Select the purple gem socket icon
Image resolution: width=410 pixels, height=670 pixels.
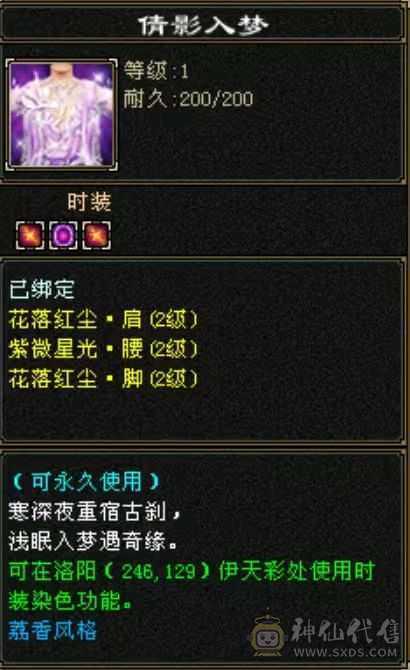(x=63, y=235)
